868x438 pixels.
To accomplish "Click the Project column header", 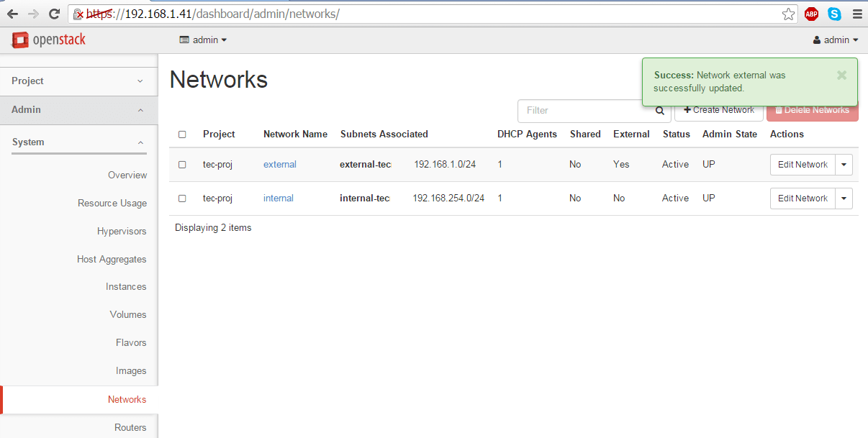I will 219,134.
